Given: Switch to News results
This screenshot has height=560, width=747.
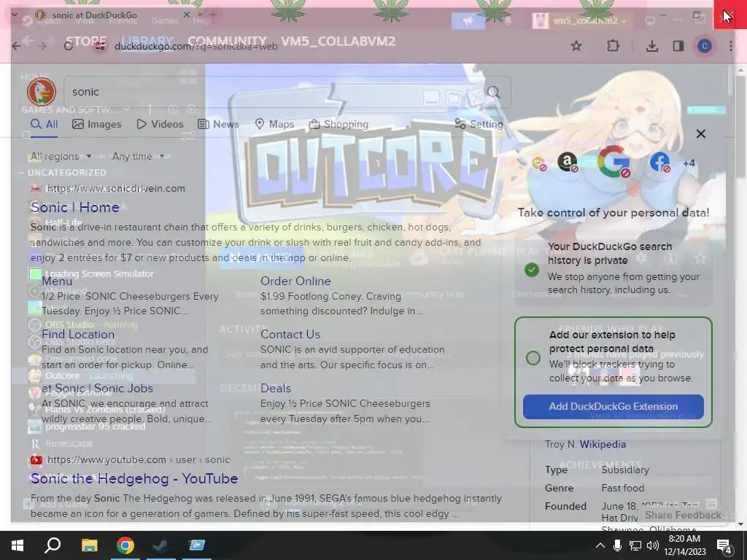Looking at the screenshot, I should 218,124.
